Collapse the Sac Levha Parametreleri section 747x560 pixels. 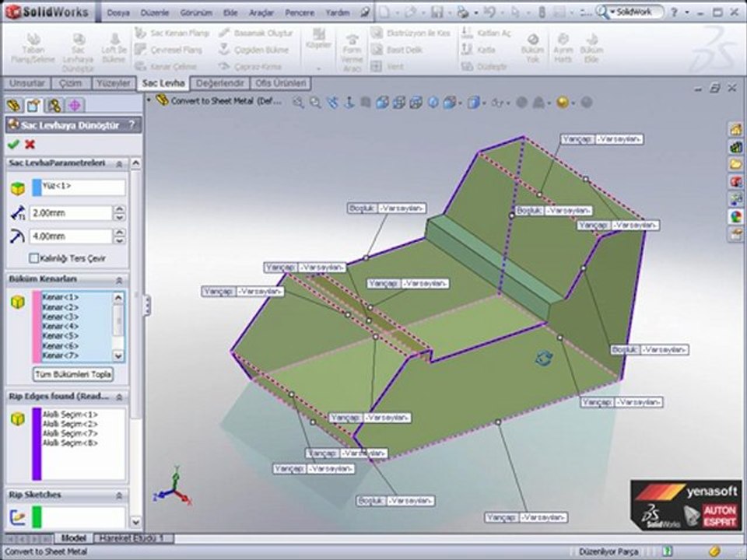click(119, 163)
